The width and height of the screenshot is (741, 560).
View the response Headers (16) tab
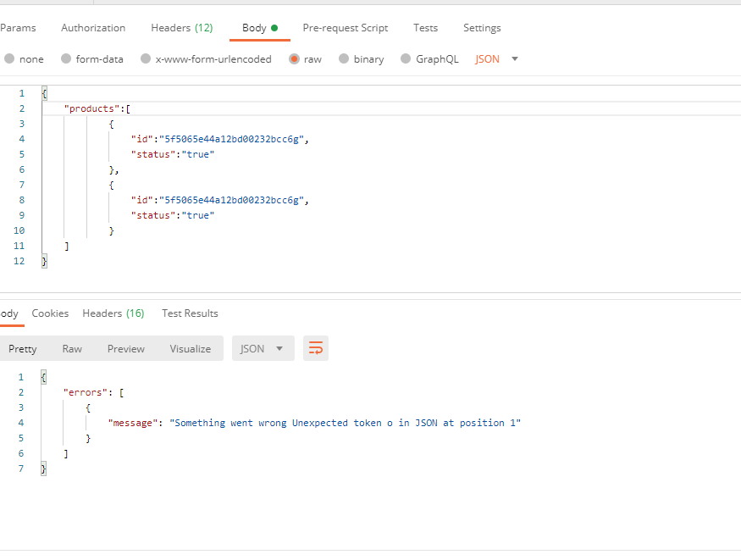coord(113,313)
